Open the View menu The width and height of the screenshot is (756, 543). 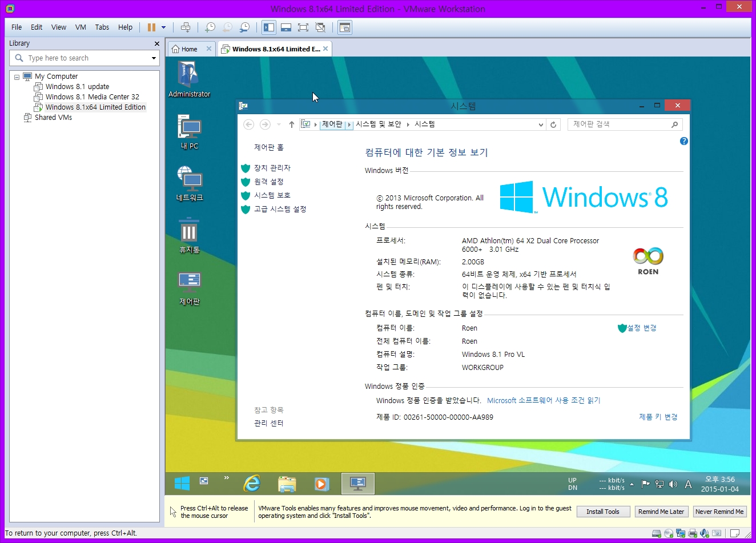(59, 27)
